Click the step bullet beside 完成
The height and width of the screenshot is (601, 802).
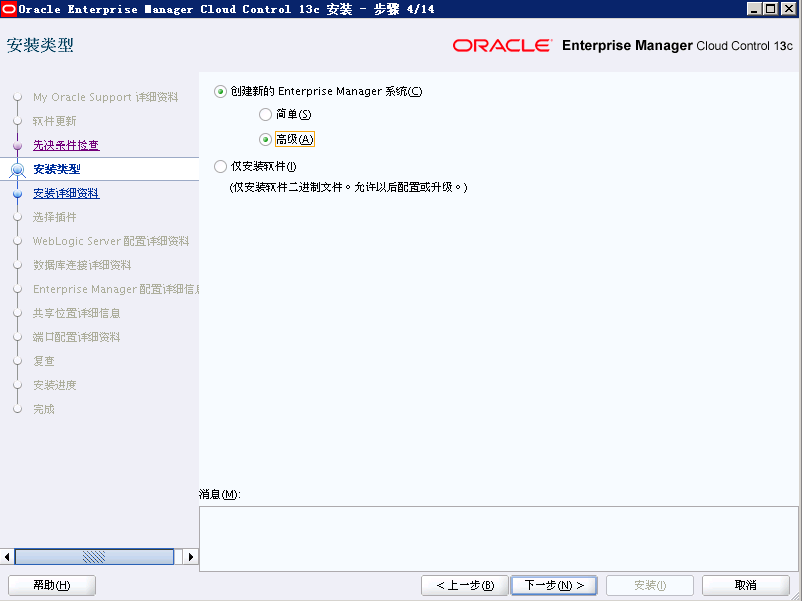click(18, 409)
